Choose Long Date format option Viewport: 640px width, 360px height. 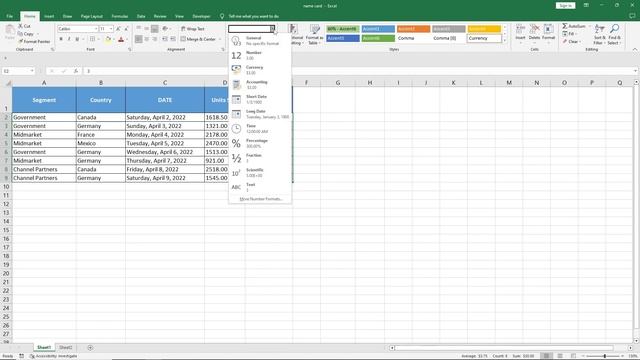click(260, 114)
